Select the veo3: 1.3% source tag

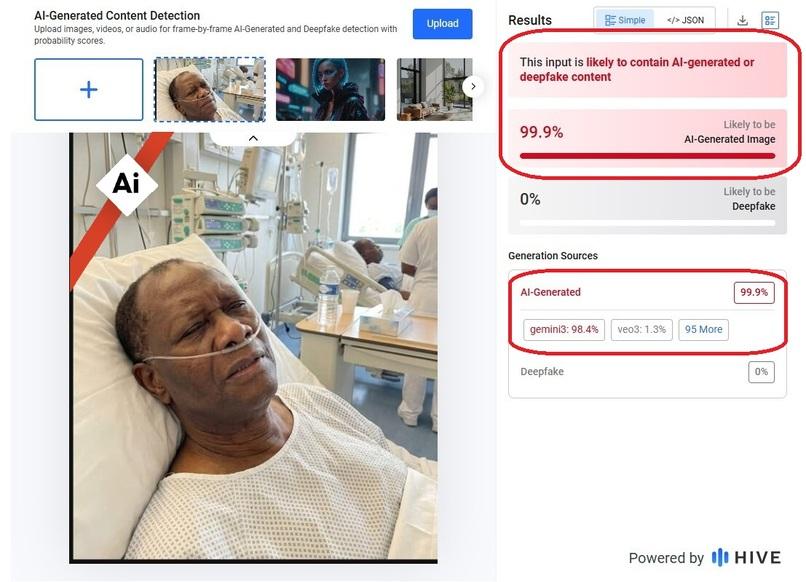point(642,329)
